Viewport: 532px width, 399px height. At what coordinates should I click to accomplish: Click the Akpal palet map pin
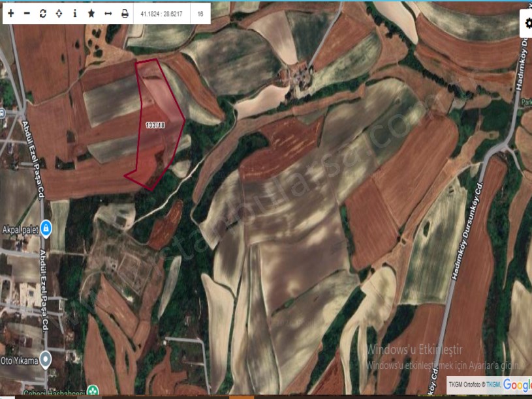tap(46, 228)
